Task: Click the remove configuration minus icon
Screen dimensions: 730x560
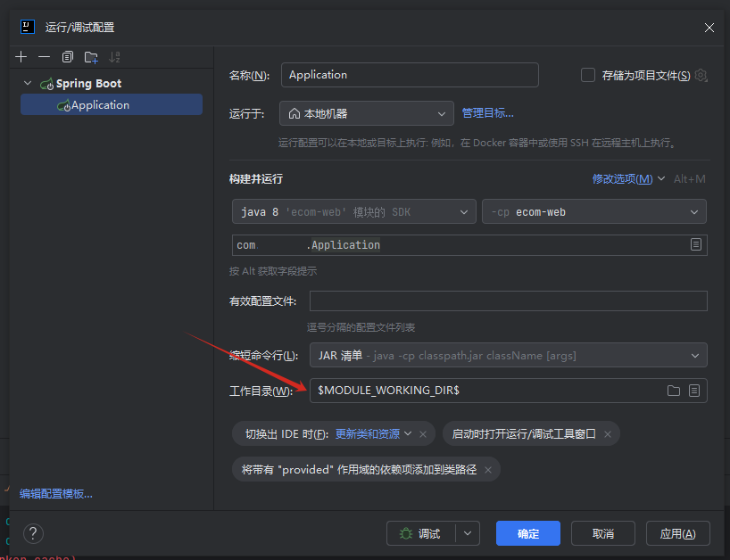Action: [44, 57]
